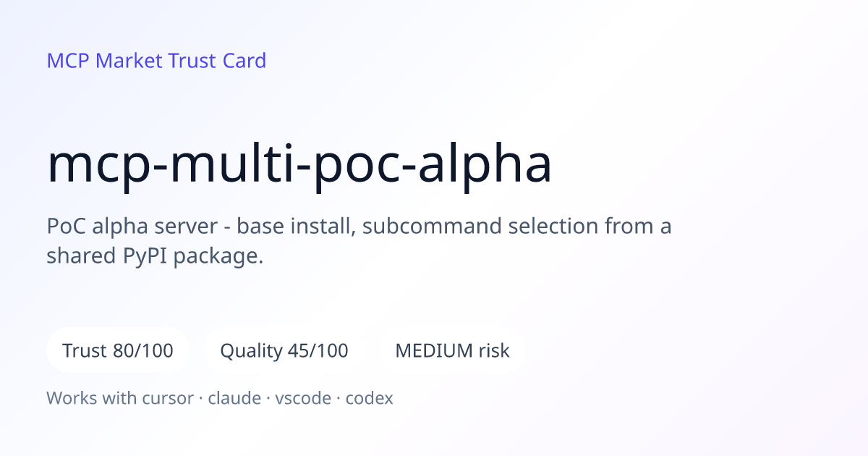Image resolution: width=868 pixels, height=456 pixels.
Task: Choose vscode in the Works with list
Action: pyautogui.click(x=303, y=398)
